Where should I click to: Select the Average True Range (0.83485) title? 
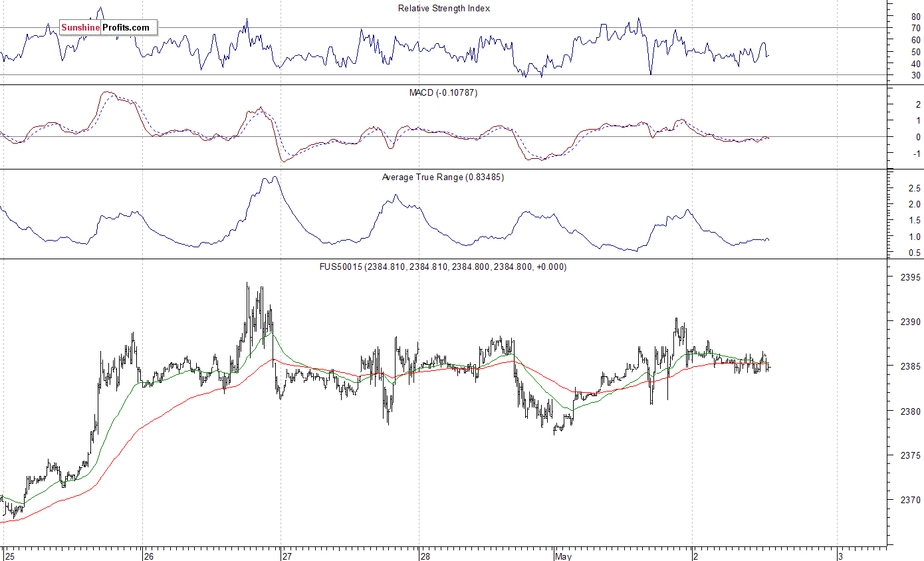[443, 177]
